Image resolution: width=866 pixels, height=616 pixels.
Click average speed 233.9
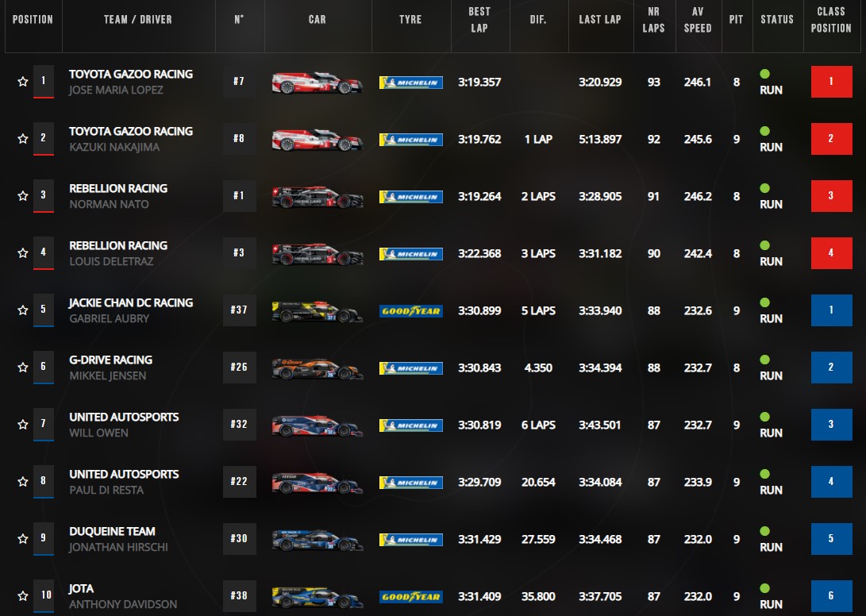click(x=698, y=483)
